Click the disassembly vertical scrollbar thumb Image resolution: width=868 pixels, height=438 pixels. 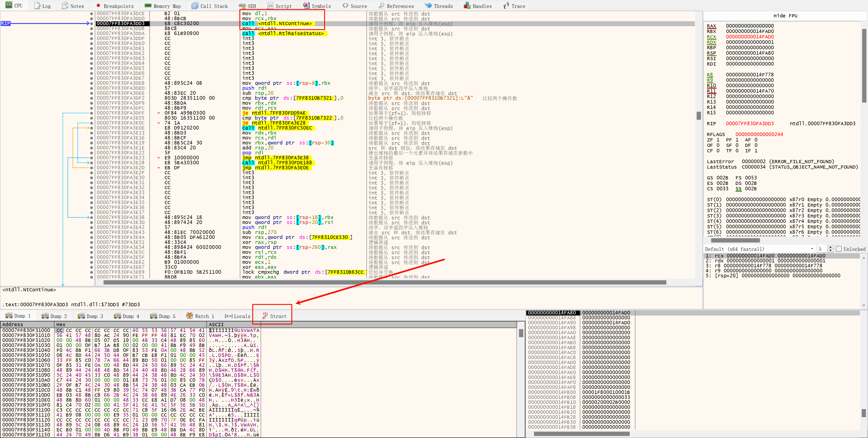698,115
